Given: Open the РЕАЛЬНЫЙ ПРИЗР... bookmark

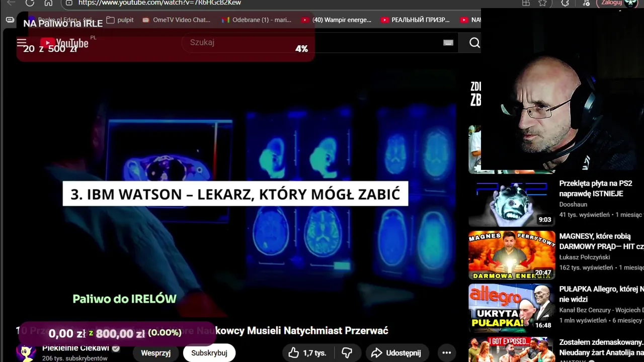Looking at the screenshot, I should [x=415, y=20].
